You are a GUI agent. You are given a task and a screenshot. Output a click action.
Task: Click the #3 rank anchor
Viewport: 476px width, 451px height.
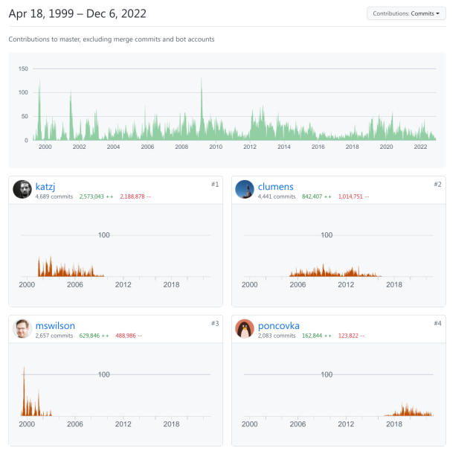[x=213, y=323]
